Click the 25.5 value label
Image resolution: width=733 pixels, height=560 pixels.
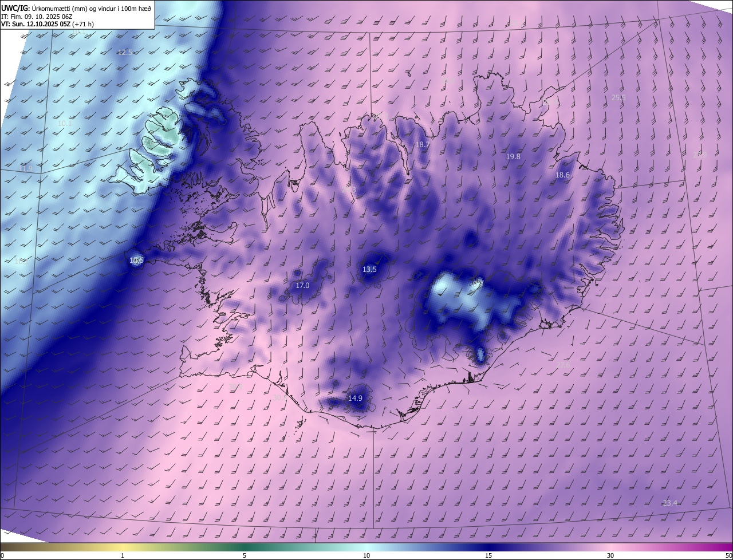(618, 97)
